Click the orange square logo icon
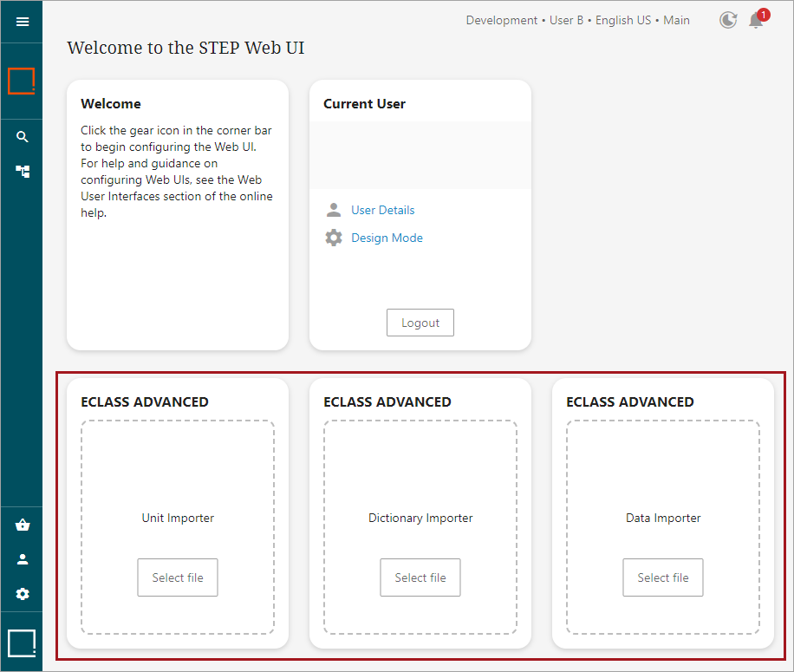 pos(22,81)
